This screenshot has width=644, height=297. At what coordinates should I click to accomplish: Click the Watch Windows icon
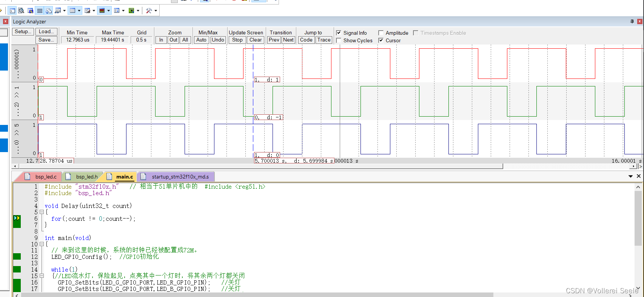point(58,11)
